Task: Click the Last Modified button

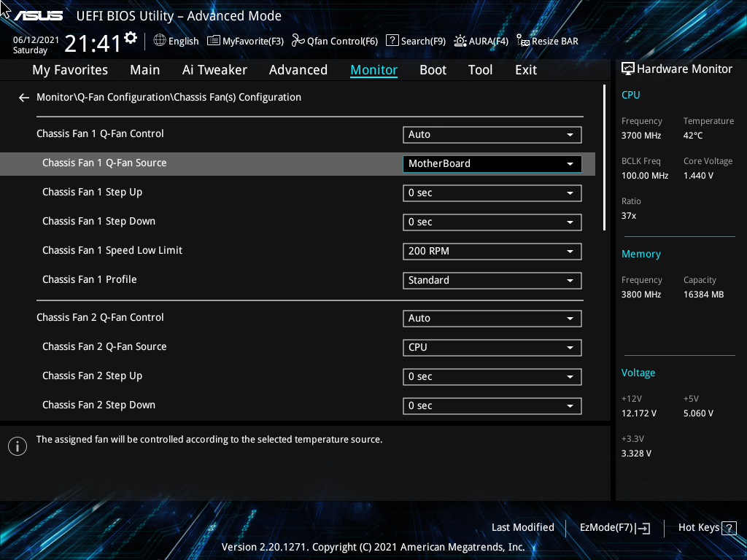Action: tap(522, 528)
